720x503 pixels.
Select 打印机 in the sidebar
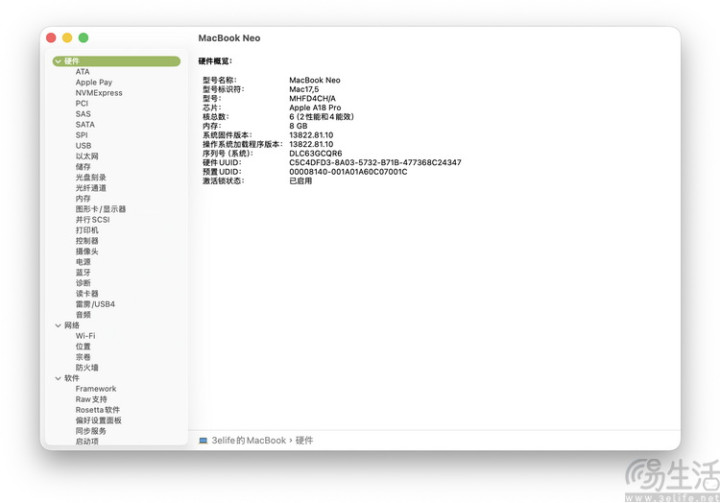pos(87,230)
